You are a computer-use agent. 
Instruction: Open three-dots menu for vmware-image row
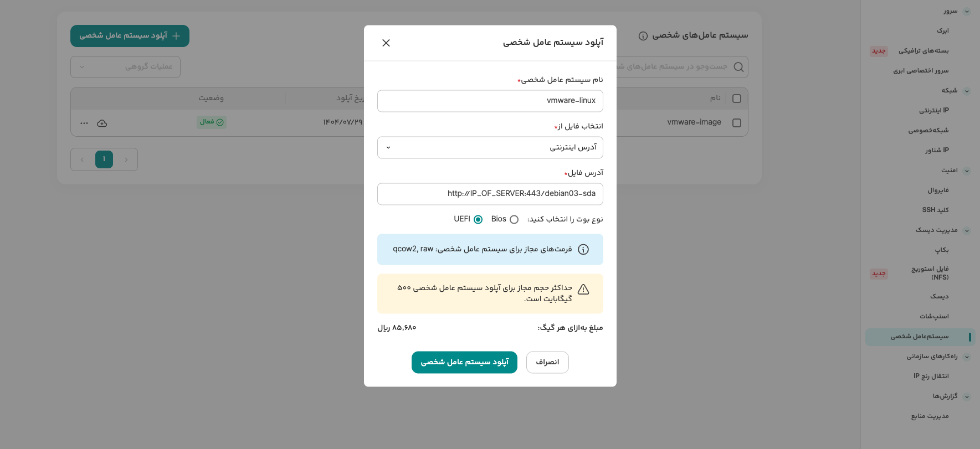click(x=84, y=123)
